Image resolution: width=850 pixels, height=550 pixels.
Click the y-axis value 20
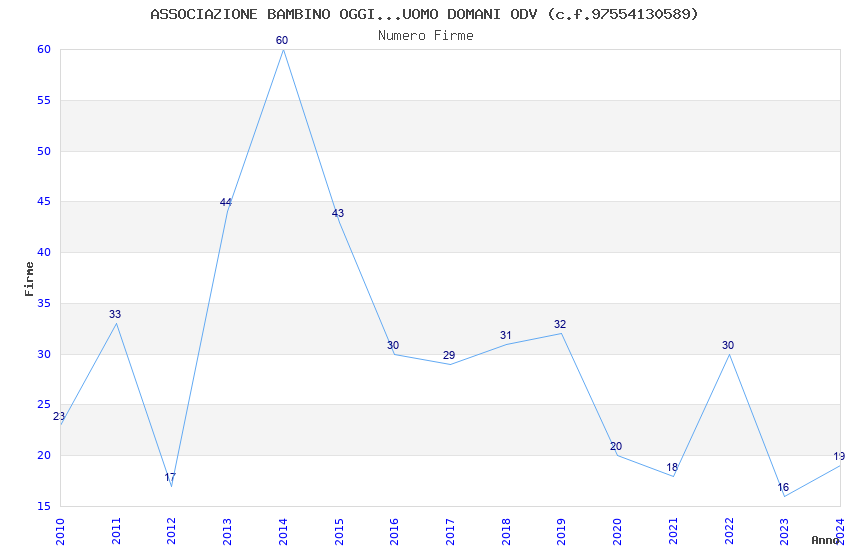[x=44, y=456]
